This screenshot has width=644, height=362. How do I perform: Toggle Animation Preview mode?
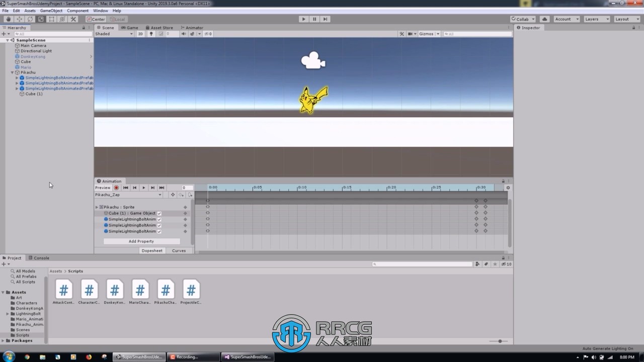click(x=103, y=188)
